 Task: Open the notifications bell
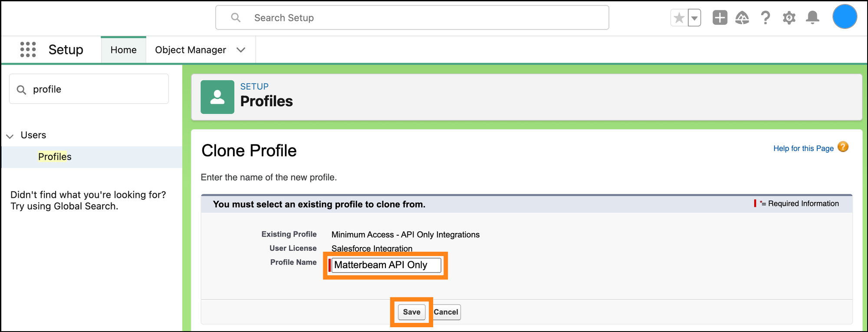click(812, 18)
